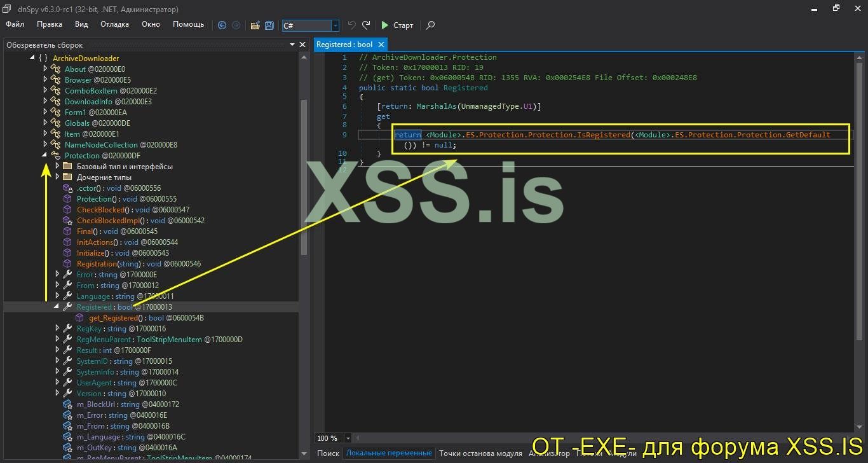
Task: Click the method icon of CheckBlocked()
Action: pos(67,210)
